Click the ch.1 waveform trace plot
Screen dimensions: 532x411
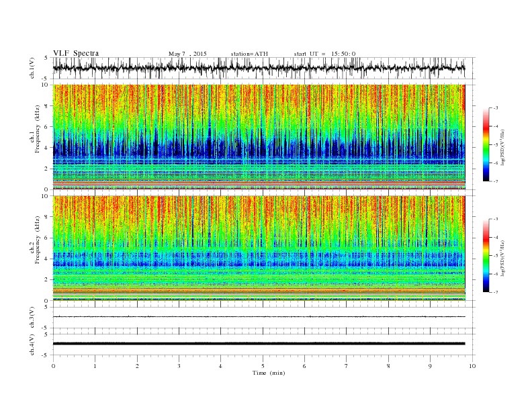coord(259,68)
